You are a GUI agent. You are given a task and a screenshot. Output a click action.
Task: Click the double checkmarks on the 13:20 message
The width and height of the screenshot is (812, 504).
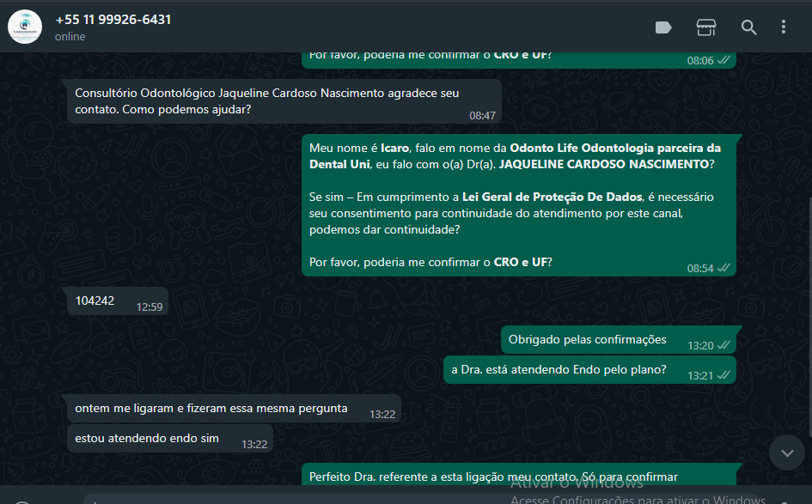click(x=723, y=345)
